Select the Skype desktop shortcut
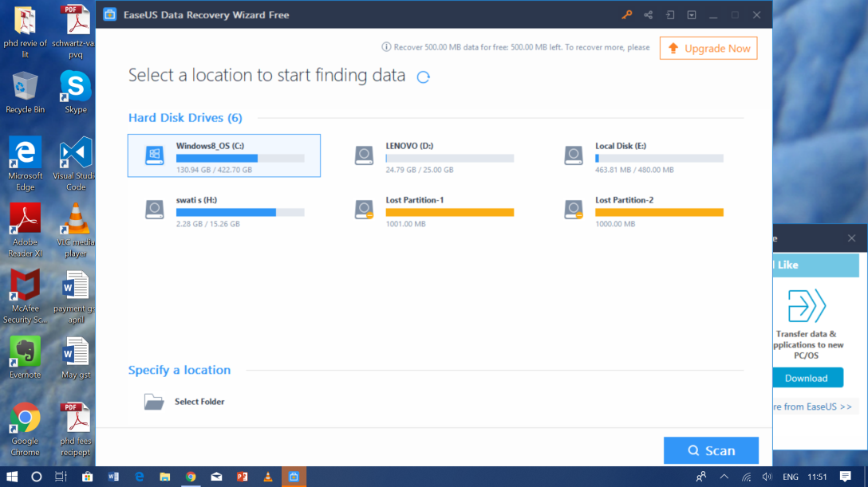 pos(76,92)
